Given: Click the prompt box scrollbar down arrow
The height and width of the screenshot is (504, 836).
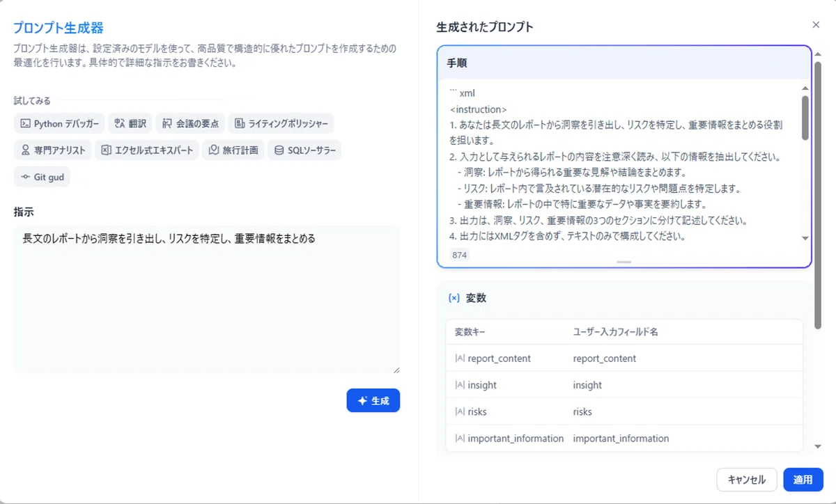Looking at the screenshot, I should [x=805, y=238].
